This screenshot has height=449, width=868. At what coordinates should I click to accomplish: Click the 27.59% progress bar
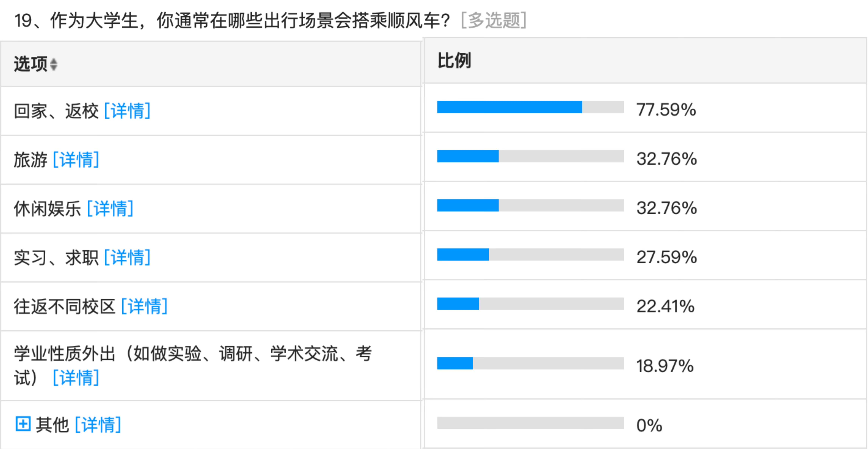(x=530, y=254)
